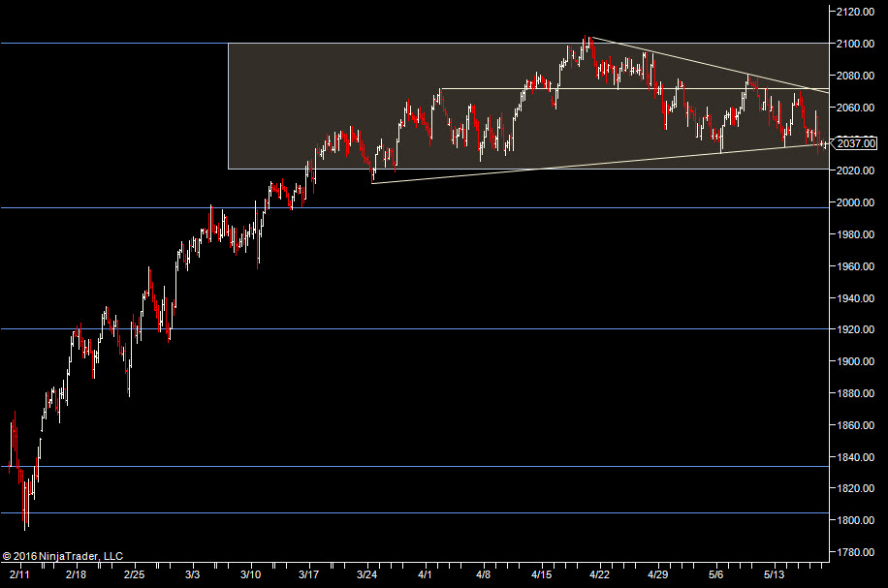Click the 1780.00 price axis label
888x588 pixels.
[855, 552]
